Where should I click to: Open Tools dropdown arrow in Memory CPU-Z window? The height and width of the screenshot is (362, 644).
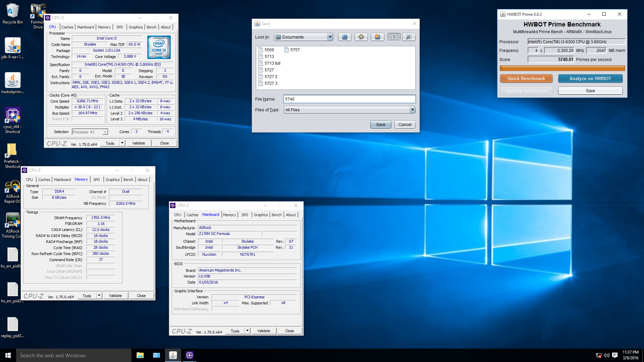[x=99, y=296]
